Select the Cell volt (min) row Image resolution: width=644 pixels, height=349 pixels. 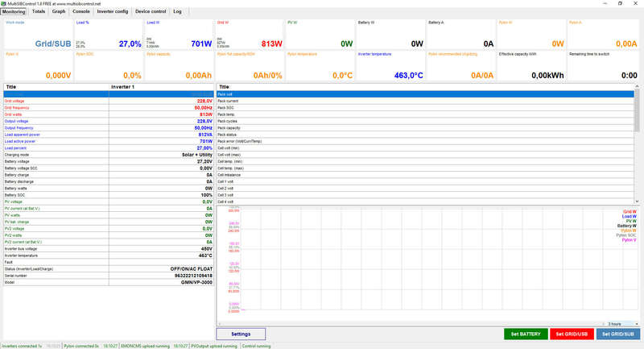pos(425,148)
